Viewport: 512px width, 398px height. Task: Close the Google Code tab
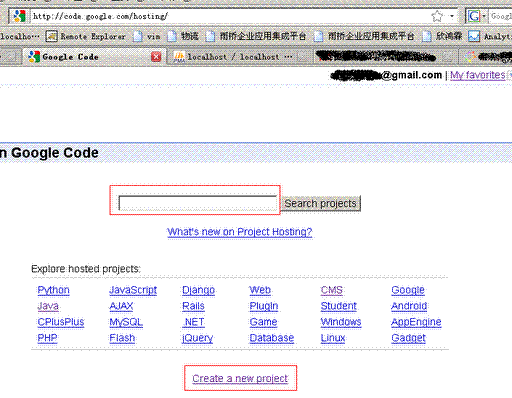coord(156,57)
